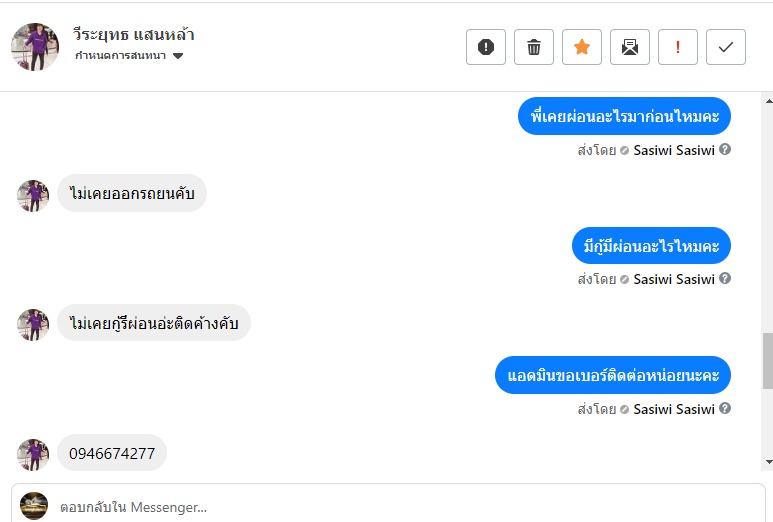
Task: Click the open envelope unread icon
Action: click(630, 47)
